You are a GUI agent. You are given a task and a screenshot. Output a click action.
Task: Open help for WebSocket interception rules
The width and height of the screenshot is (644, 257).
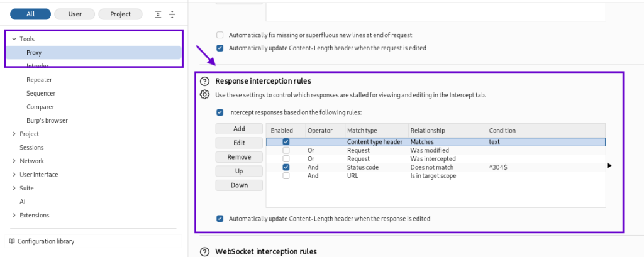[204, 251]
